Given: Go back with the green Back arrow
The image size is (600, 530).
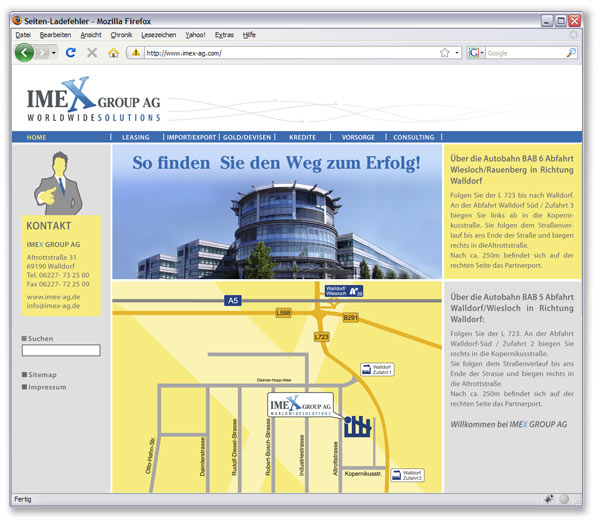Looking at the screenshot, I should tap(24, 52).
